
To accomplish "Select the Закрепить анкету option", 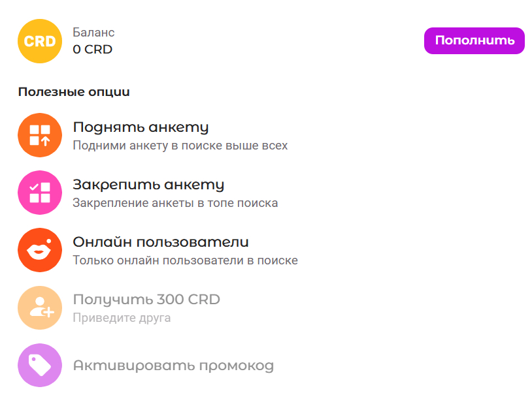I will tap(149, 185).
